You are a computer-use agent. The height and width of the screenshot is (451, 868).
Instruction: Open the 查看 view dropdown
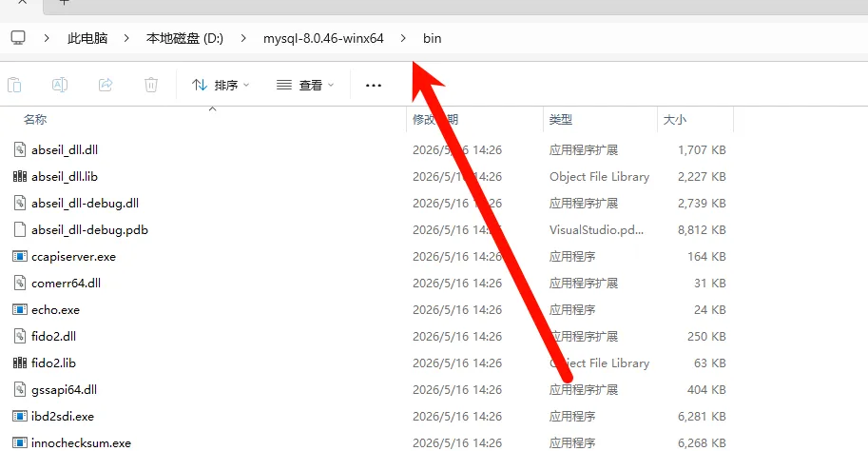[x=305, y=86]
